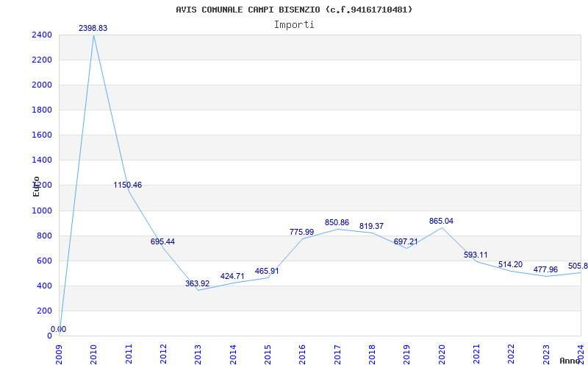Click the 850.86 data label

[337, 223]
